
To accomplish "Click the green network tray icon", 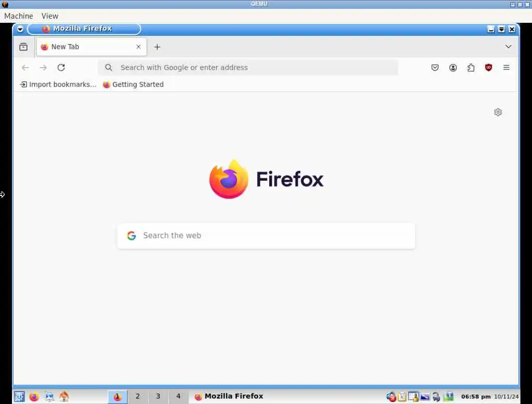I will point(448,396).
